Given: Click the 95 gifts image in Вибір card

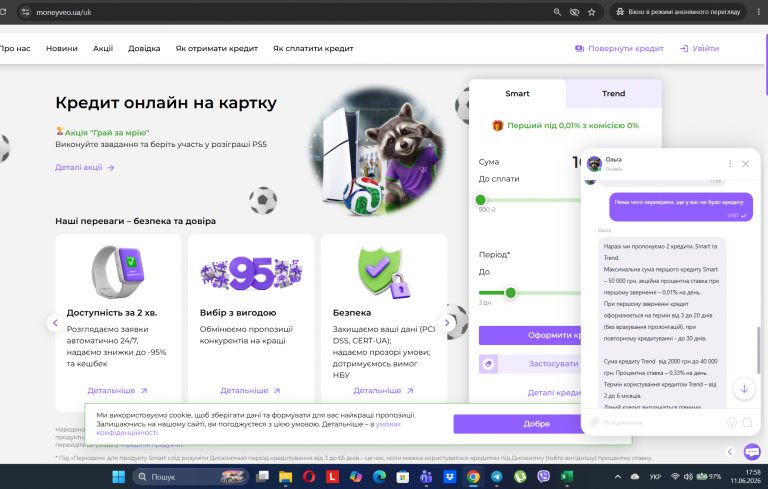Looking at the screenshot, I should click(251, 273).
